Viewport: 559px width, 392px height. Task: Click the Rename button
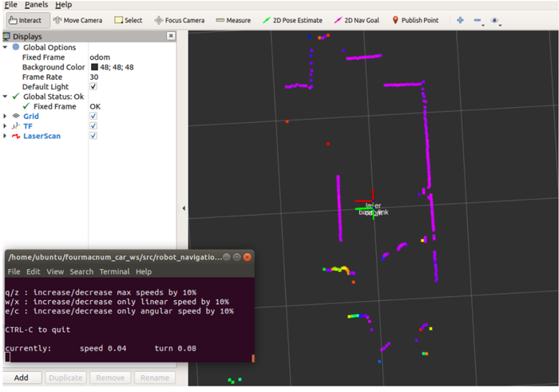(x=155, y=378)
